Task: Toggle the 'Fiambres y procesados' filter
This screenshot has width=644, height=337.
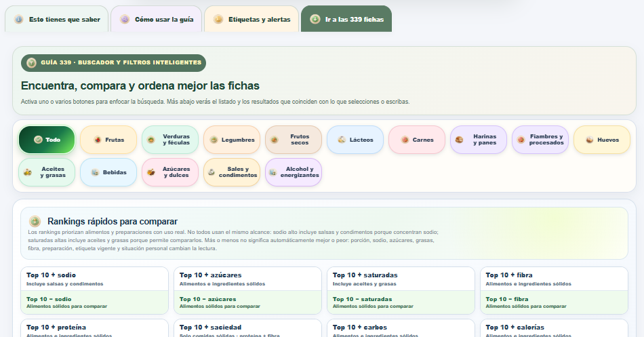Action: pyautogui.click(x=540, y=140)
